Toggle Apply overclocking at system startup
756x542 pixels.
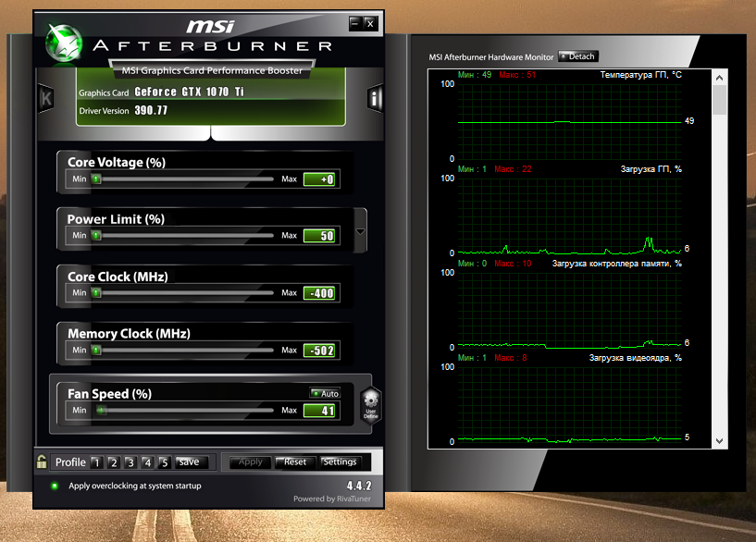coord(55,486)
